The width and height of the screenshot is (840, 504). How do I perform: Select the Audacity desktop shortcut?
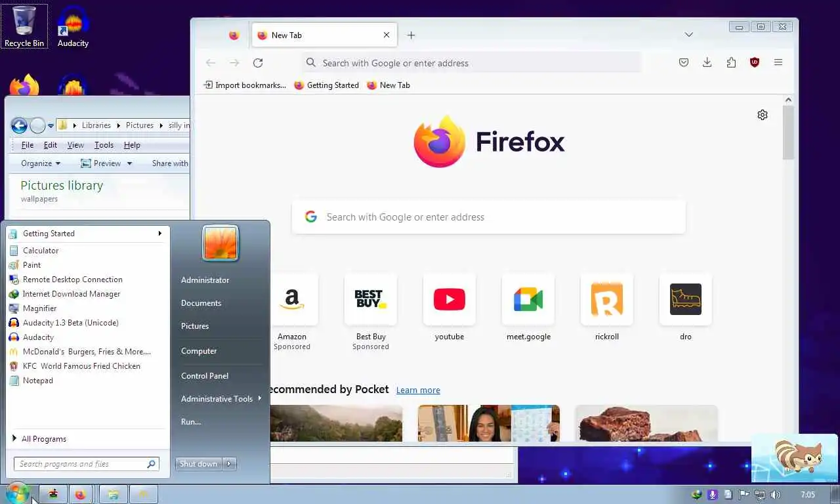pos(73,27)
